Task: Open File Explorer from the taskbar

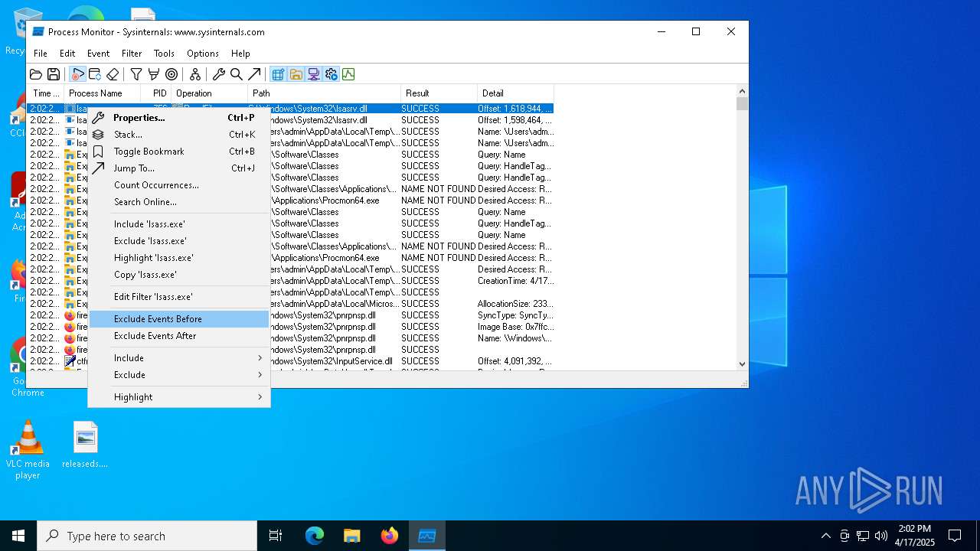Action: (x=351, y=536)
